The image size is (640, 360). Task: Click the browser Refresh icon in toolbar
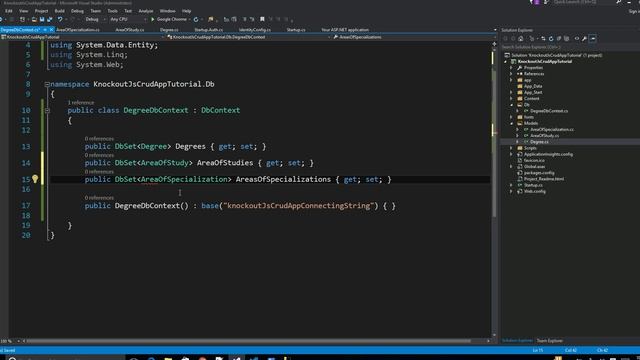click(196, 19)
